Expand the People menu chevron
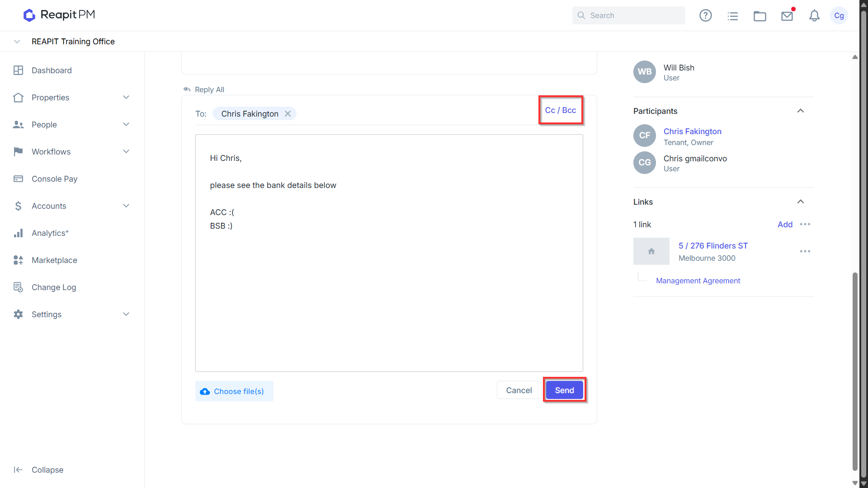Screen dimensions: 868x488 point(126,125)
